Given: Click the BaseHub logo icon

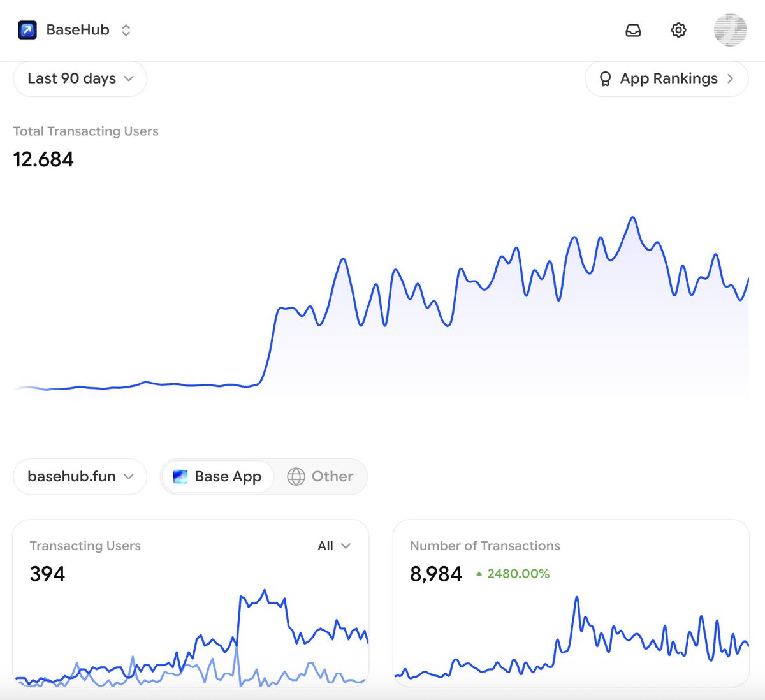Looking at the screenshot, I should point(27,30).
